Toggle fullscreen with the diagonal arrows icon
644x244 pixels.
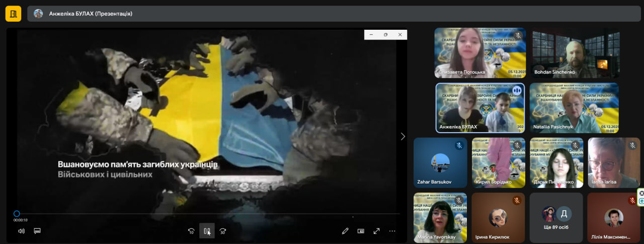[376, 231]
